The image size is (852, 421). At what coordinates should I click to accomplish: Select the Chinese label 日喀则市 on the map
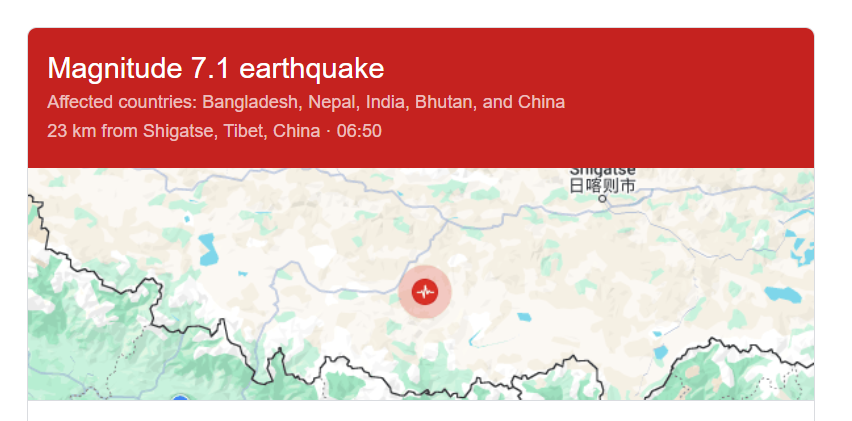pos(602,186)
